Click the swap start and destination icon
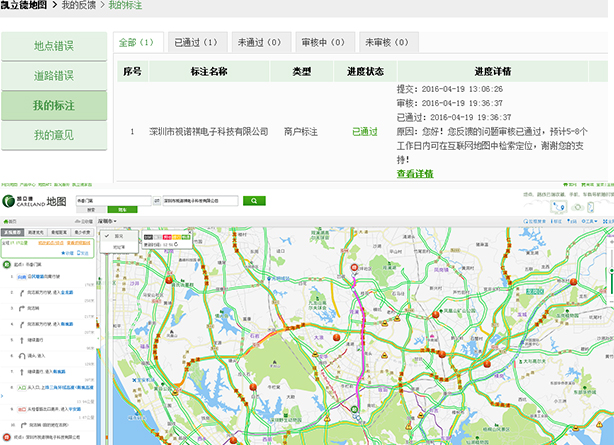 pyautogui.click(x=157, y=201)
